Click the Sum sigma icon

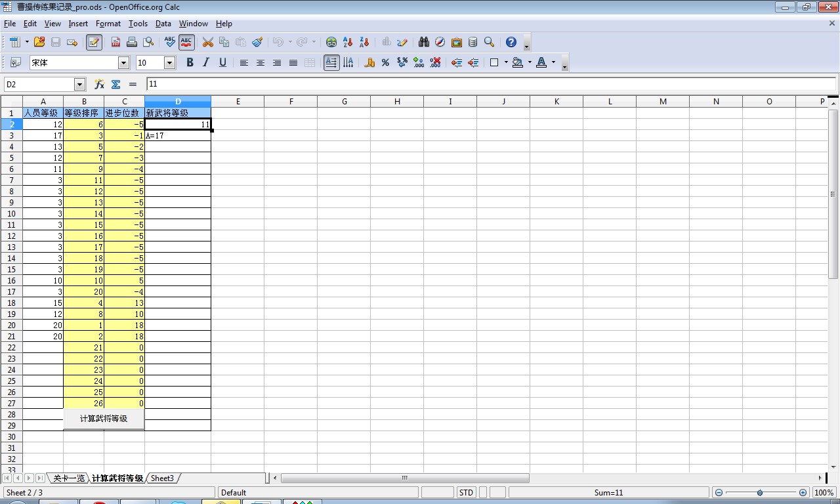(x=116, y=84)
